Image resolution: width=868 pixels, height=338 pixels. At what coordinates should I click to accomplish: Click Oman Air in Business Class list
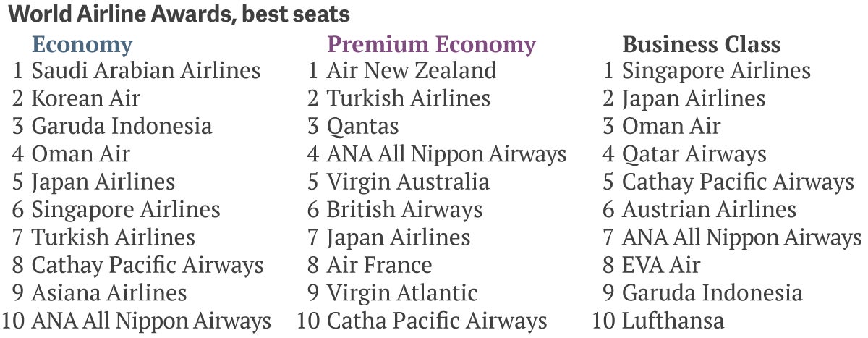tap(671, 127)
